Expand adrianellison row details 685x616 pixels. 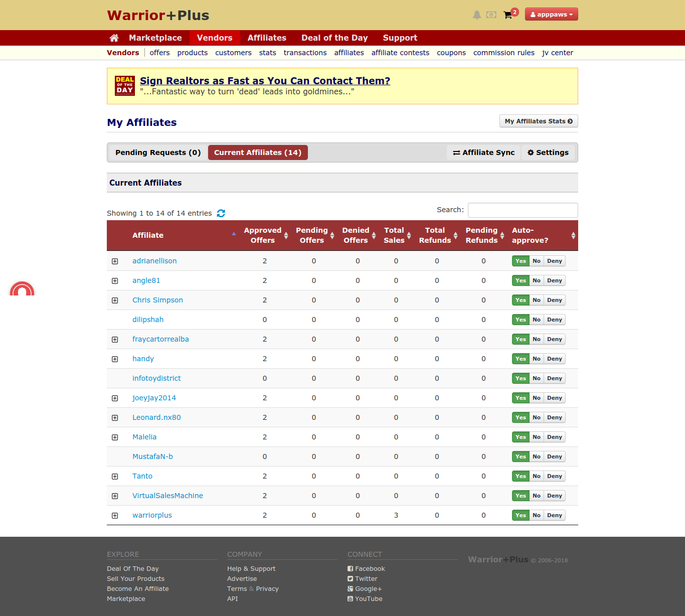pos(115,261)
